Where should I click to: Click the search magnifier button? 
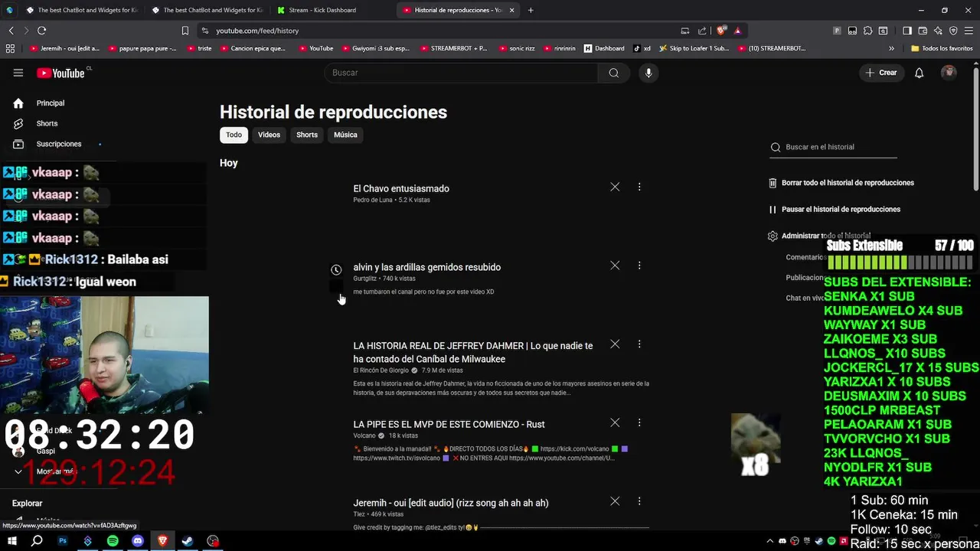(x=613, y=73)
